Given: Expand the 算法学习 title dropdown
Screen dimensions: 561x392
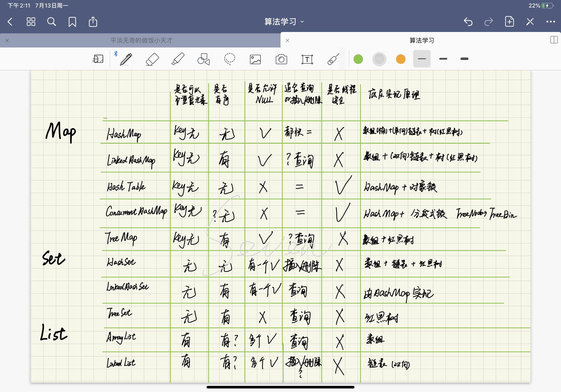Looking at the screenshot, I should tap(284, 22).
